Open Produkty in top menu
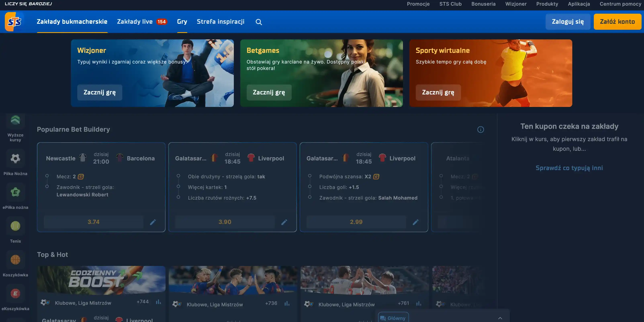 click(547, 4)
